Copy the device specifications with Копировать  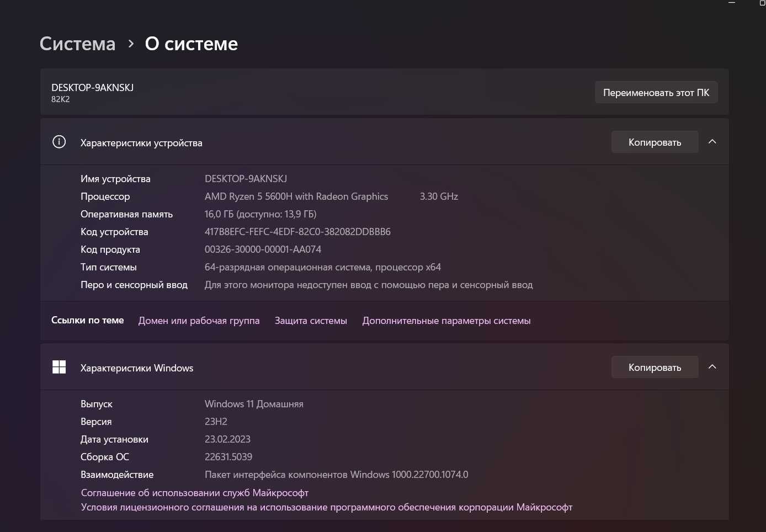point(655,142)
